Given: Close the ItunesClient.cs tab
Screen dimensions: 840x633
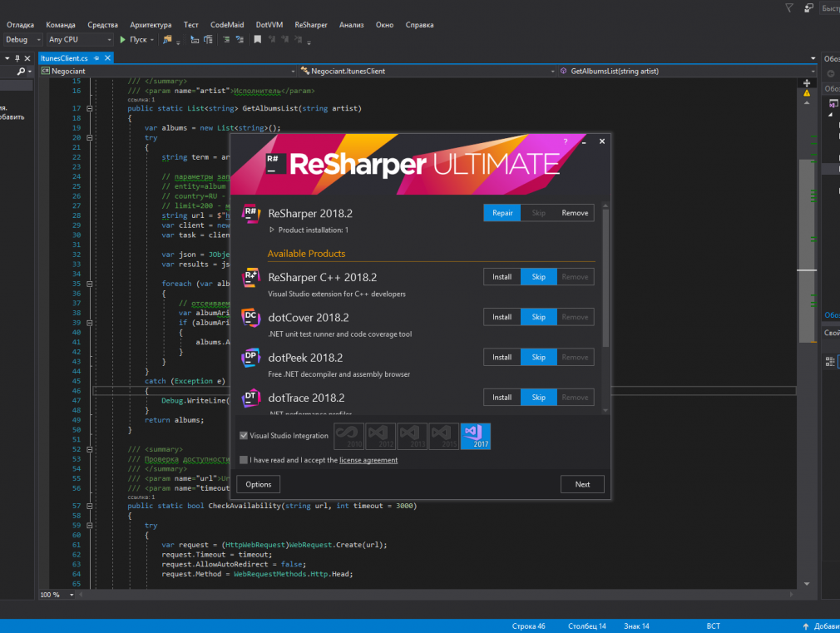Looking at the screenshot, I should pos(107,58).
